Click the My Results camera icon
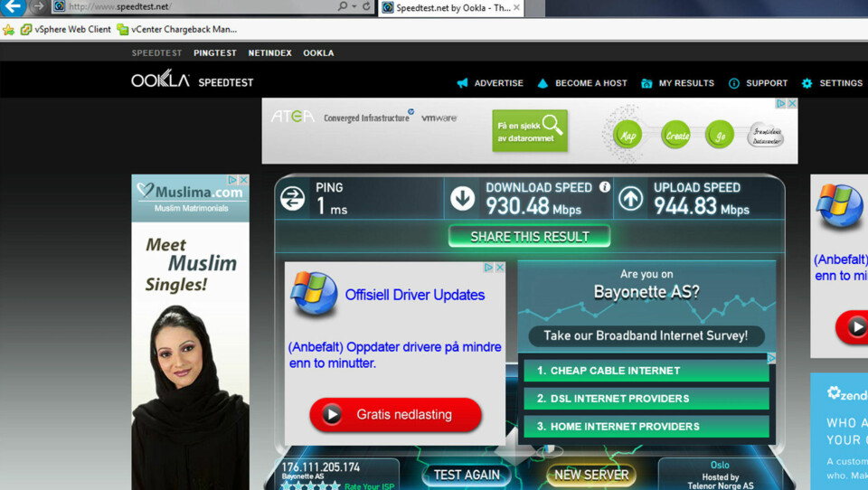 [646, 83]
